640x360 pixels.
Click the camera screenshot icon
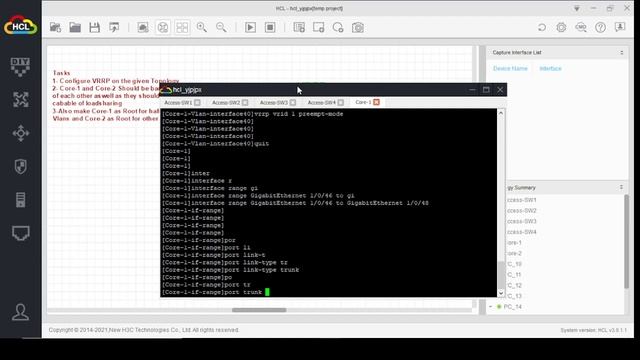pos(358,27)
